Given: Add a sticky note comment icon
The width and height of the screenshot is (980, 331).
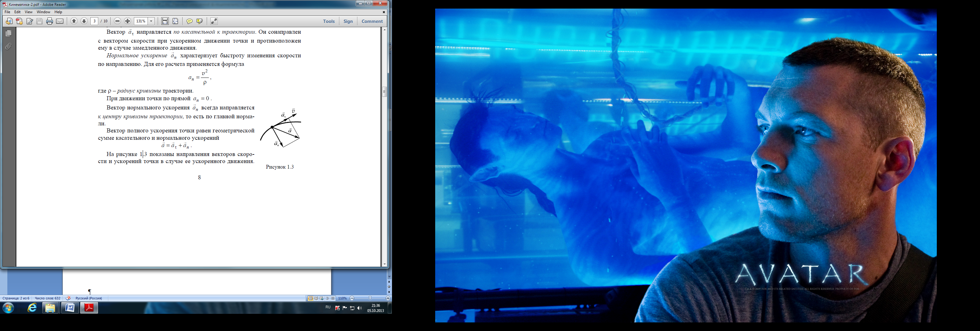Looking at the screenshot, I should click(x=189, y=21).
